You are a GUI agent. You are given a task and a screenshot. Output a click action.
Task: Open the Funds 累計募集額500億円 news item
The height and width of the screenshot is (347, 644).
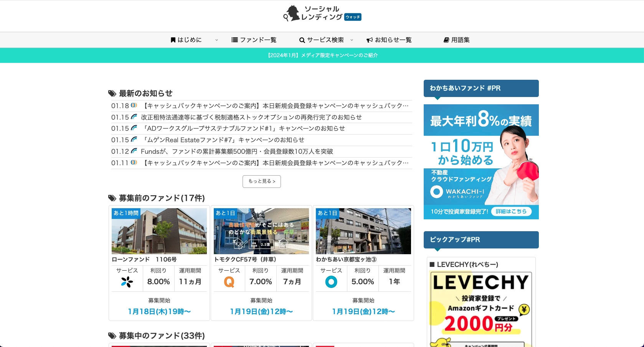coord(237,151)
